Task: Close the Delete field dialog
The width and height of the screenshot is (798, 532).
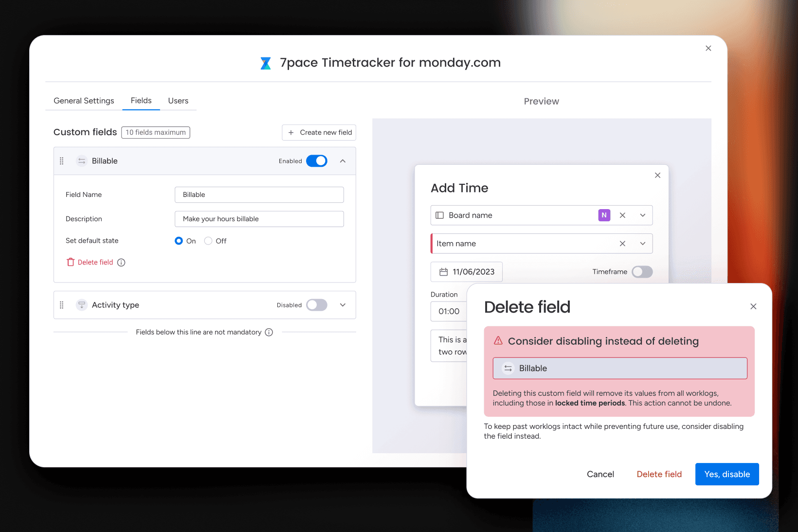Action: coord(753,306)
